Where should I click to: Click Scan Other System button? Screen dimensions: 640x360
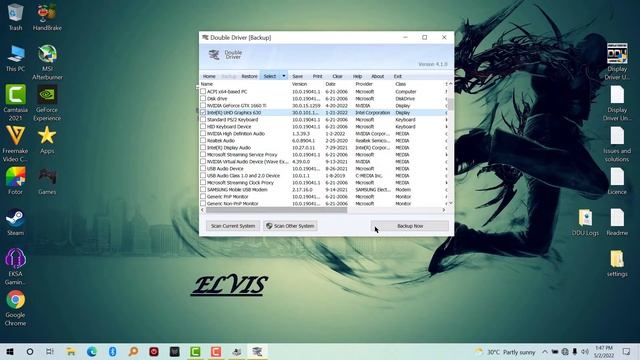point(290,226)
